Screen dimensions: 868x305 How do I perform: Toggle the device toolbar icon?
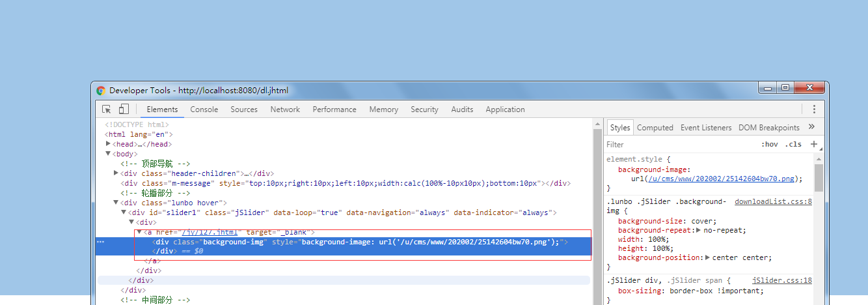(124, 109)
